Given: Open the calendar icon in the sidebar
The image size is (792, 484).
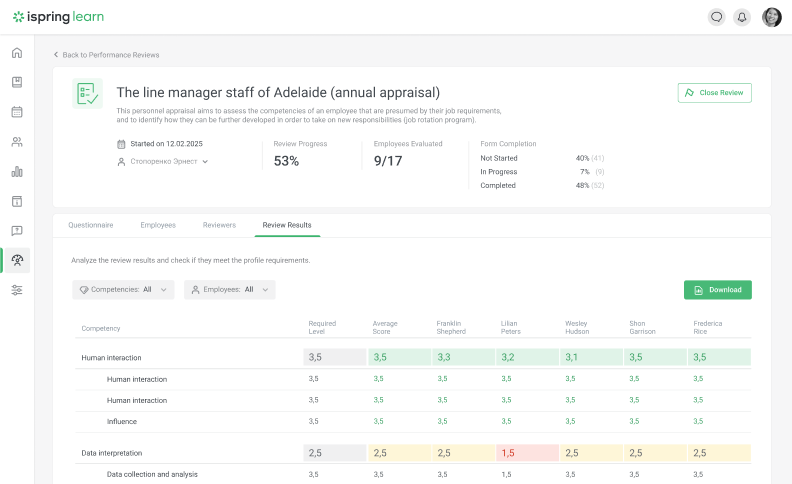Looking at the screenshot, I should click(17, 112).
